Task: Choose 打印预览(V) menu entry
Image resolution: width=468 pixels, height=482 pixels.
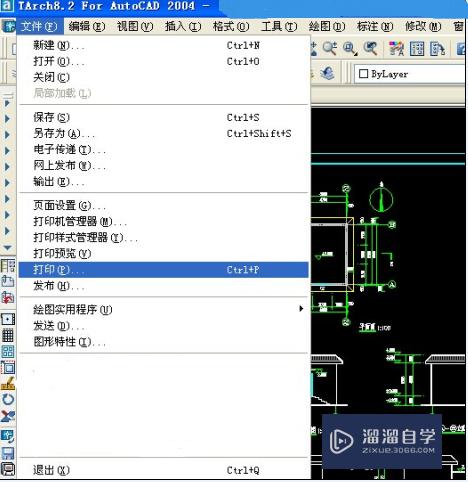Action: (x=163, y=253)
